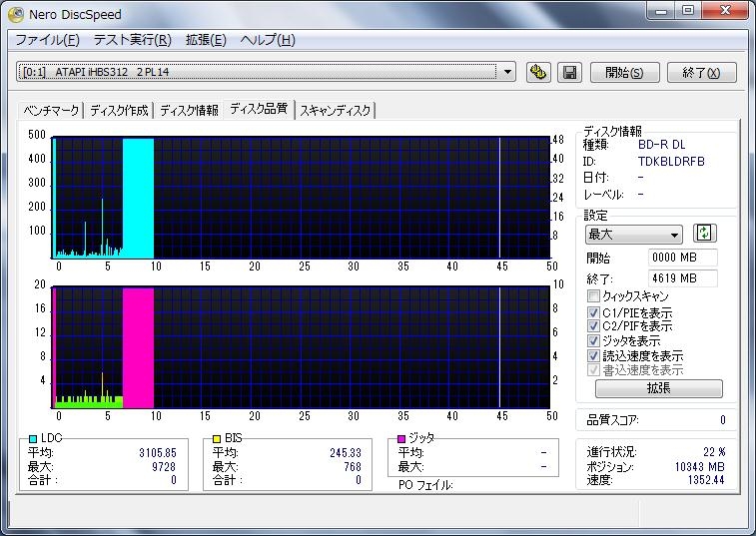Click the 終了 4619 MB input field
This screenshot has height=536, width=756.
coord(682,278)
